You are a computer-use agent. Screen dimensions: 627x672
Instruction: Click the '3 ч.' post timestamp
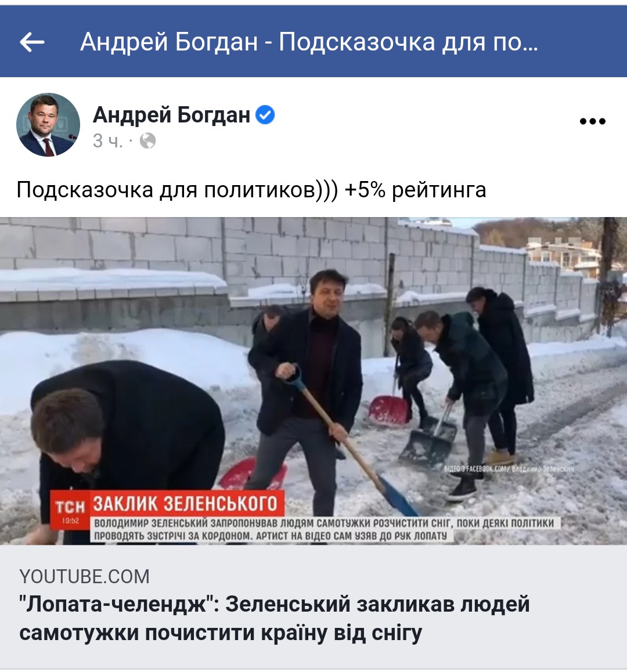(107, 141)
